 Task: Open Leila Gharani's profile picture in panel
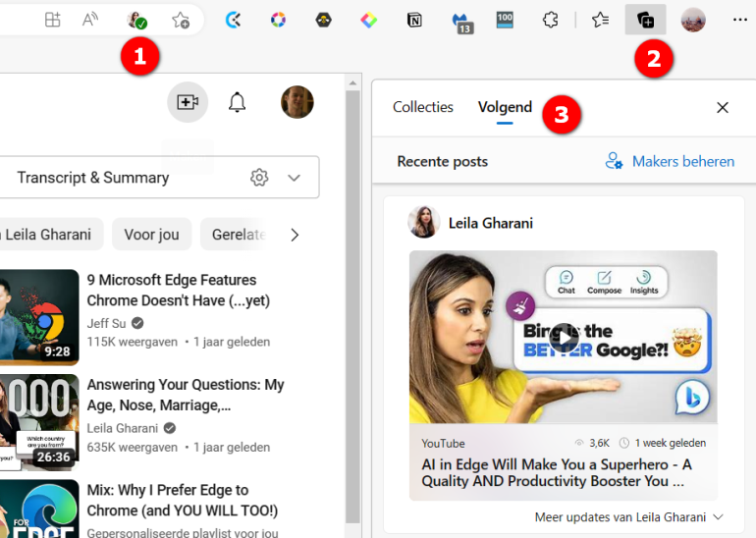(423, 222)
